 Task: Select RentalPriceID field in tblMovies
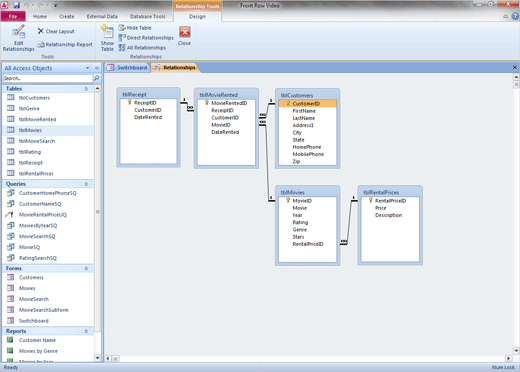(x=308, y=244)
